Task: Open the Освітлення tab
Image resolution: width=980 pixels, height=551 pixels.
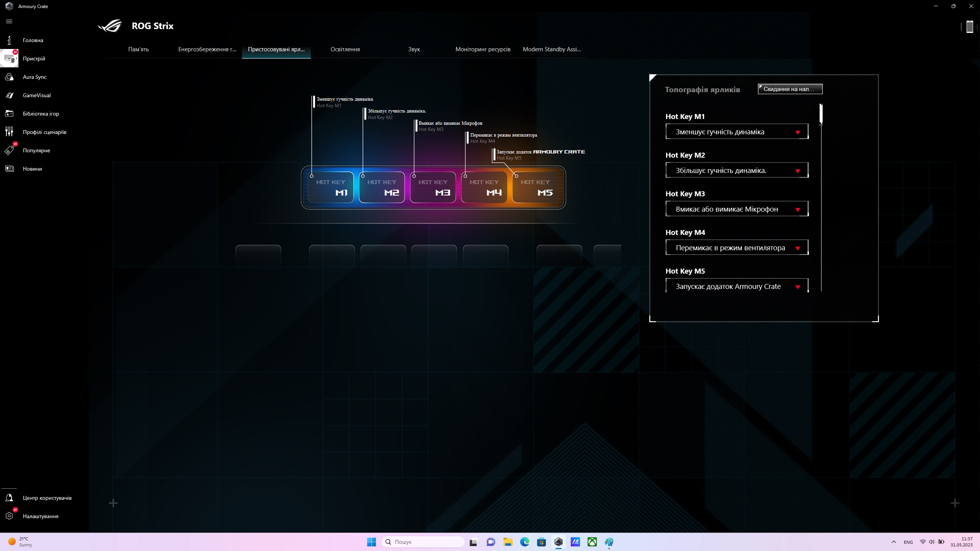Action: (x=345, y=49)
